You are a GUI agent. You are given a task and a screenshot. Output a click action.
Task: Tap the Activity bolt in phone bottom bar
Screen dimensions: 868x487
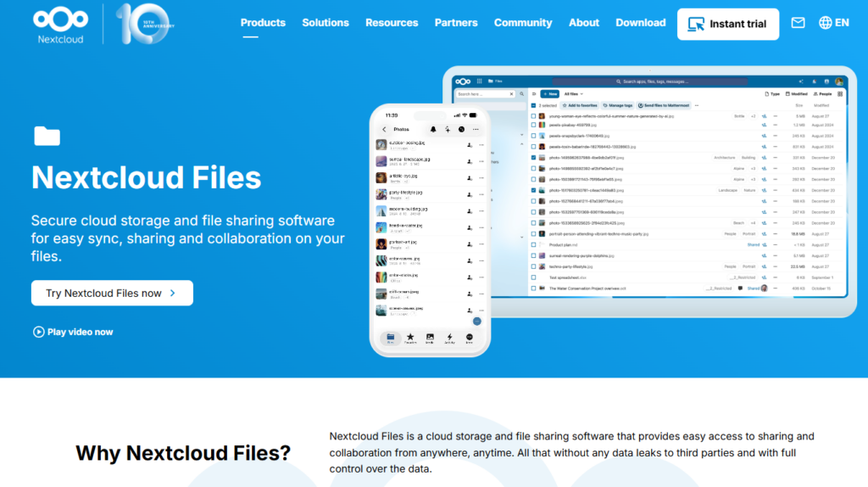click(x=449, y=338)
